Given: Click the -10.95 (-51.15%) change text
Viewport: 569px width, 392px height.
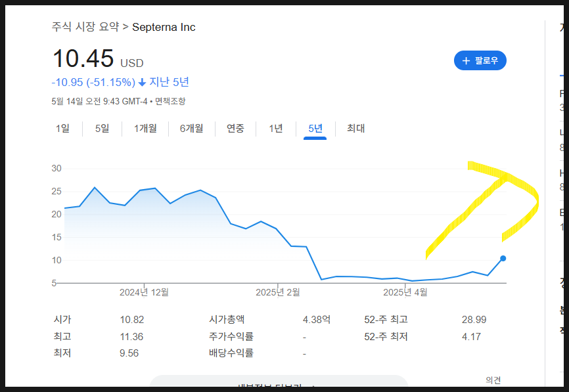Looking at the screenshot, I should pyautogui.click(x=93, y=82).
